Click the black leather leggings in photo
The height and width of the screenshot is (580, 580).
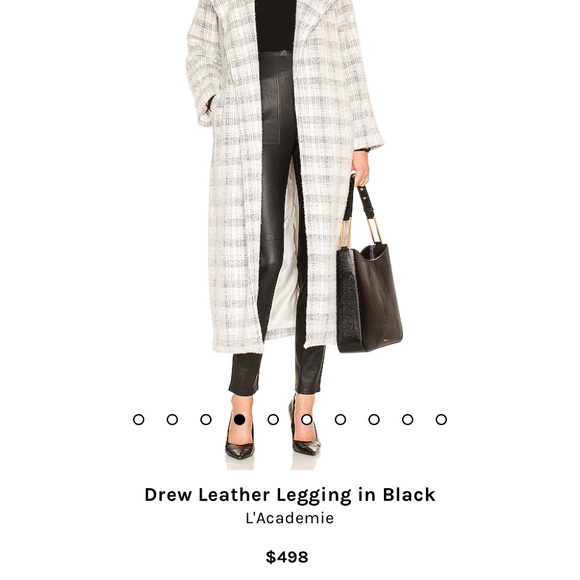[276, 222]
